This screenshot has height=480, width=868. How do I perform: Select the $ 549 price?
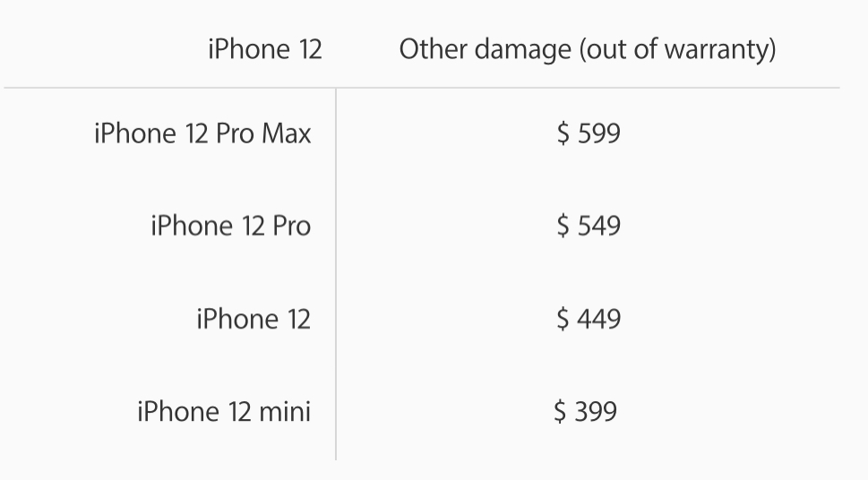pyautogui.click(x=588, y=226)
